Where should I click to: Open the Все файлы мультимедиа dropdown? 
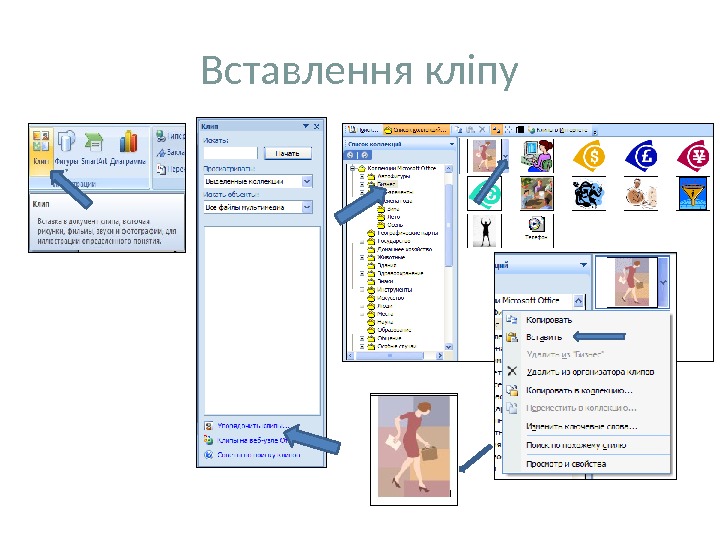307,207
